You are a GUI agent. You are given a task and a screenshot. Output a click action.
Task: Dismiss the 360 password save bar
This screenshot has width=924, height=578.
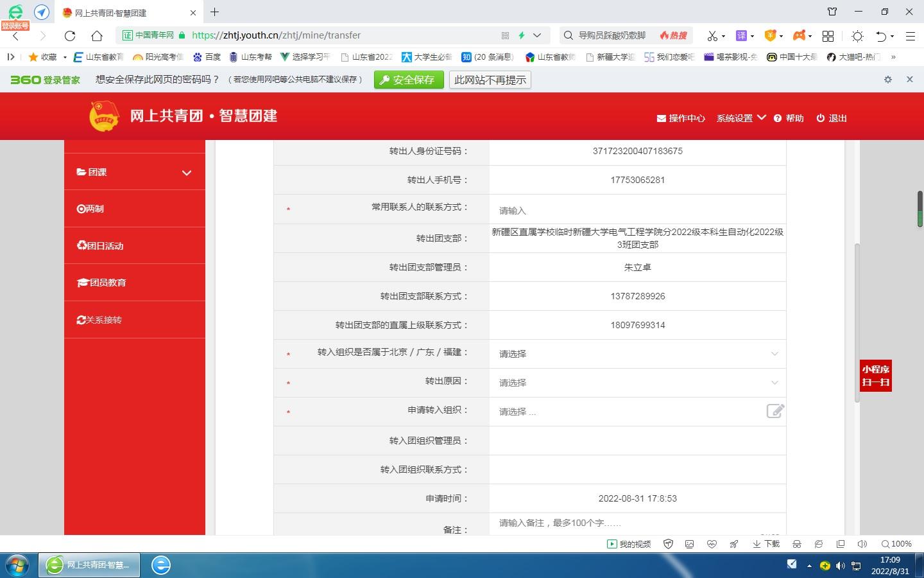pos(909,79)
